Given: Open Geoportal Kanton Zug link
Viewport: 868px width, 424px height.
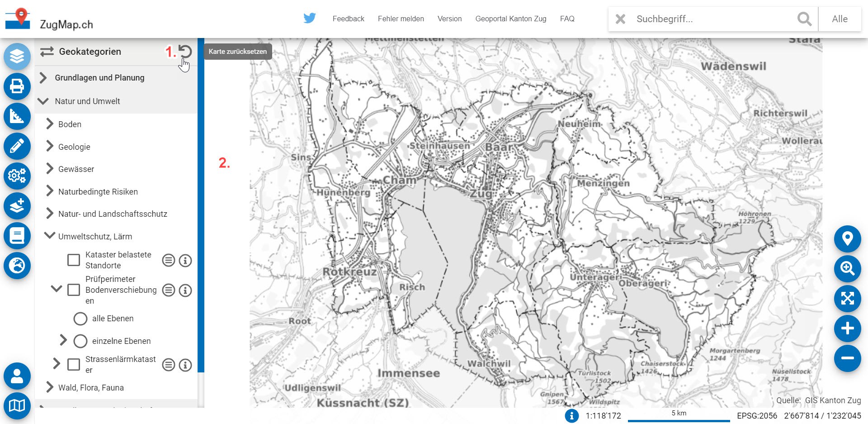Looking at the screenshot, I should pos(510,19).
